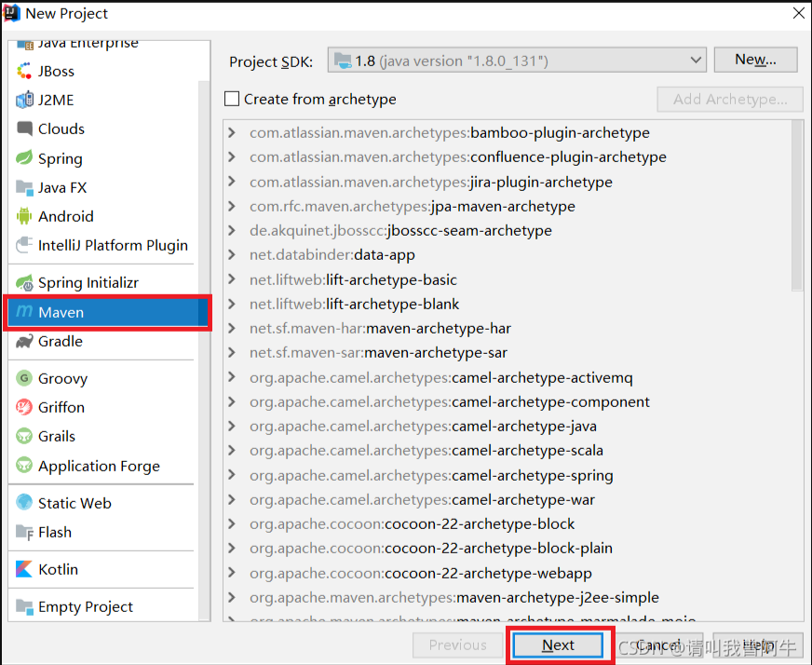The image size is (812, 665).
Task: Click the Spring Initializr icon
Action: 24,283
